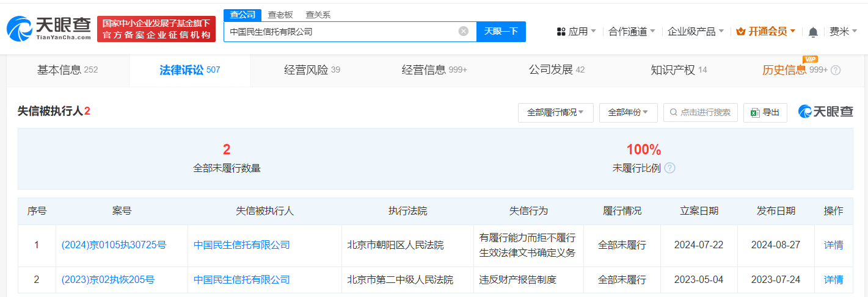Screen dimensions: 868x297
Task: Open the 企业级产品 dropdown menu
Action: click(695, 31)
